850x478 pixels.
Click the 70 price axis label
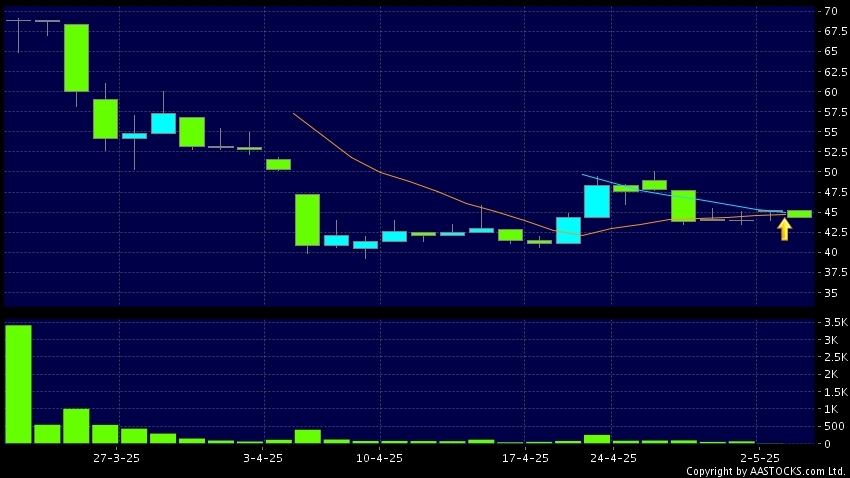tap(830, 11)
